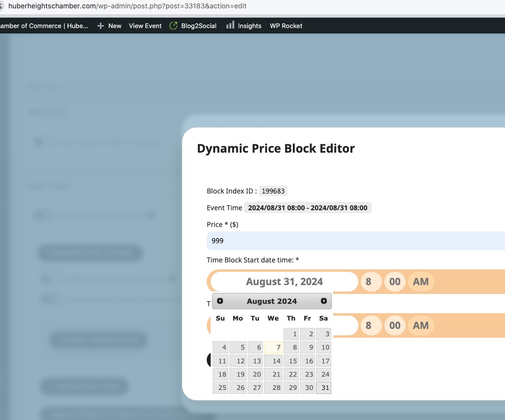
Task: Select August 11 in calendar
Action: coord(221,361)
